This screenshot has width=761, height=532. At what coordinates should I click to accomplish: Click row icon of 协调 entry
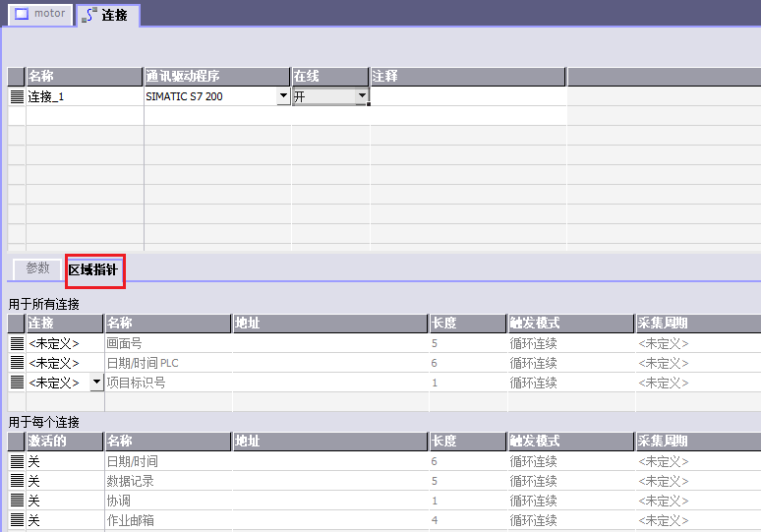(17, 501)
